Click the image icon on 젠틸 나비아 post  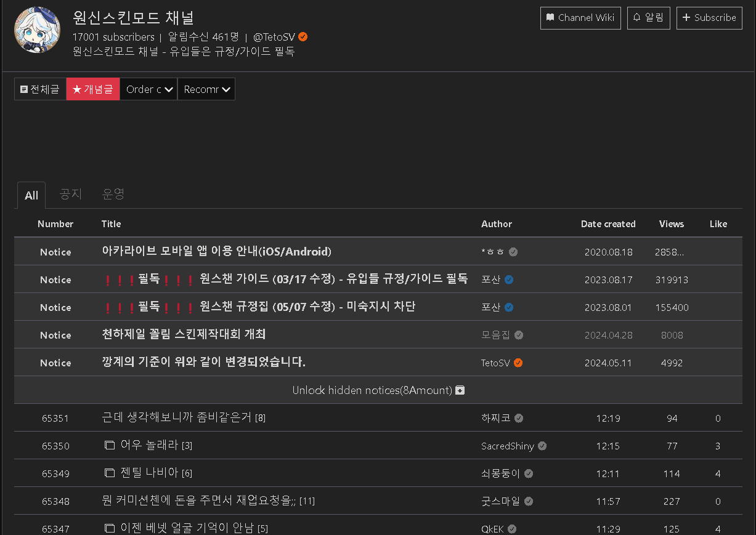point(110,473)
